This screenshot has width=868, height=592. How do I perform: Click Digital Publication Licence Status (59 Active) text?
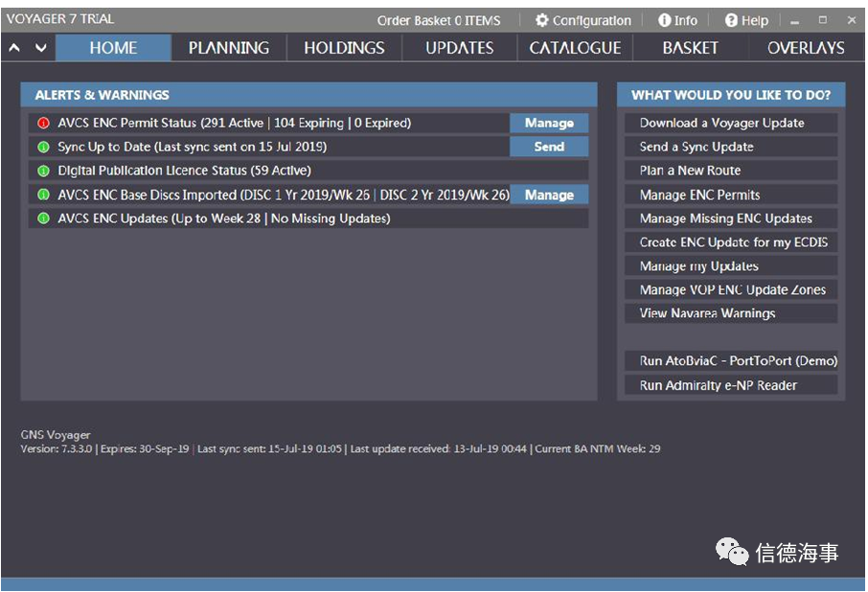[x=184, y=171]
